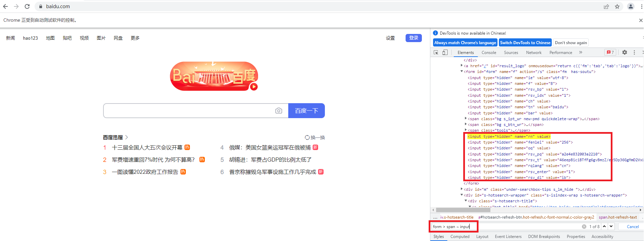
Task: Expand span class="bg s_ipt_wr" node
Action: [466, 118]
